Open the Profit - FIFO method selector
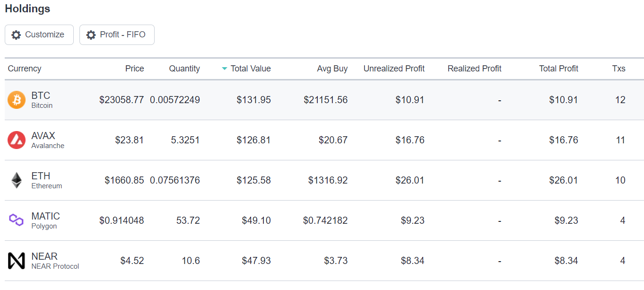 click(117, 35)
